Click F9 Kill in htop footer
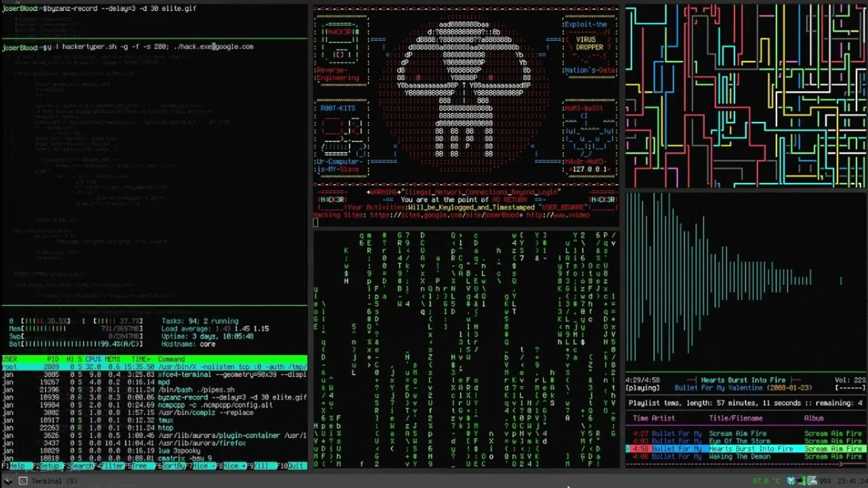Image resolution: width=868 pixels, height=488 pixels. (261, 466)
